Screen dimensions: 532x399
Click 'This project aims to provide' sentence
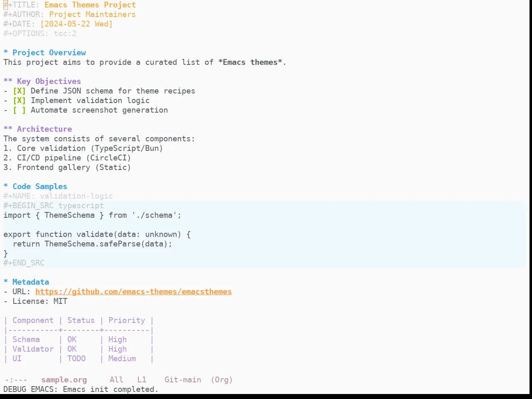(x=145, y=62)
